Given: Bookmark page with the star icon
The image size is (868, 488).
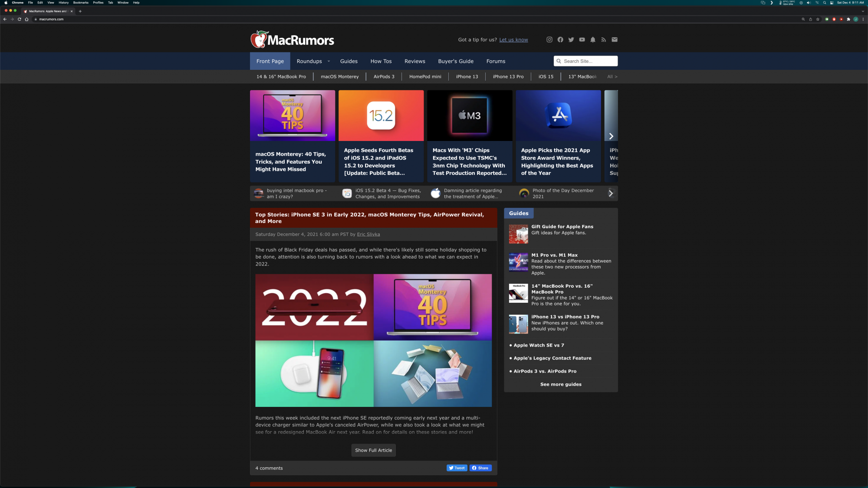Looking at the screenshot, I should (x=818, y=19).
